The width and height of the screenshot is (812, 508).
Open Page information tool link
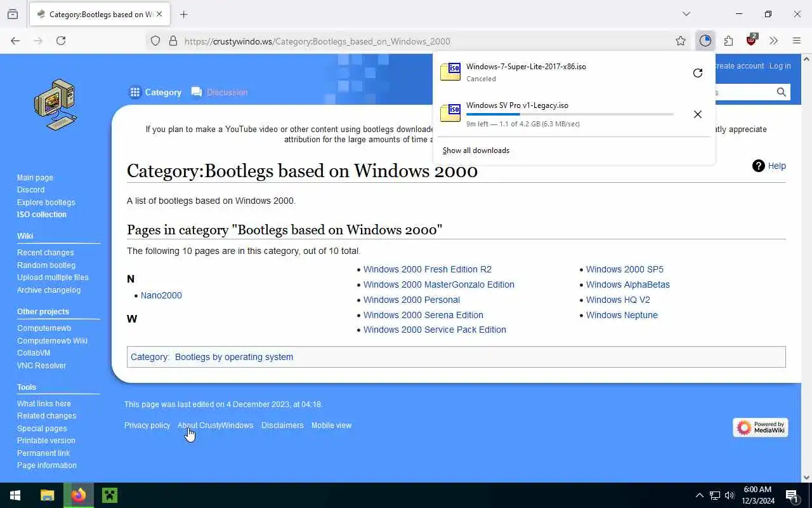[x=46, y=465]
